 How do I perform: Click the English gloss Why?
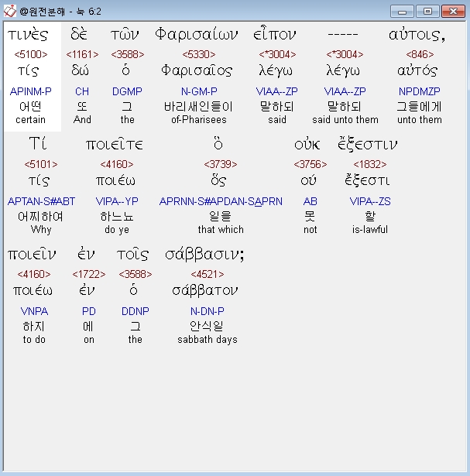point(41,230)
